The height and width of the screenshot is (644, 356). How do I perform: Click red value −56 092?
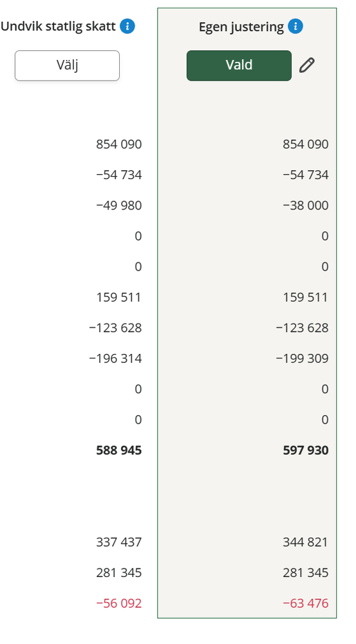tap(119, 603)
